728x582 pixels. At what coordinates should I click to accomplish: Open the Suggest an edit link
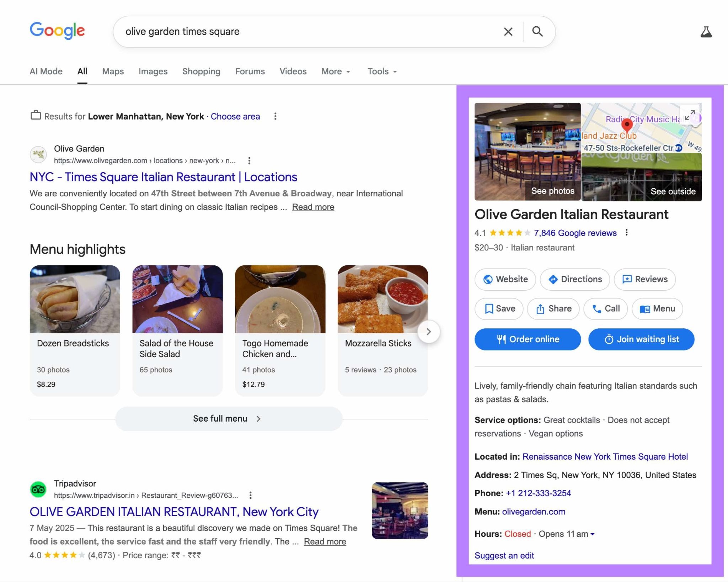[x=504, y=555]
